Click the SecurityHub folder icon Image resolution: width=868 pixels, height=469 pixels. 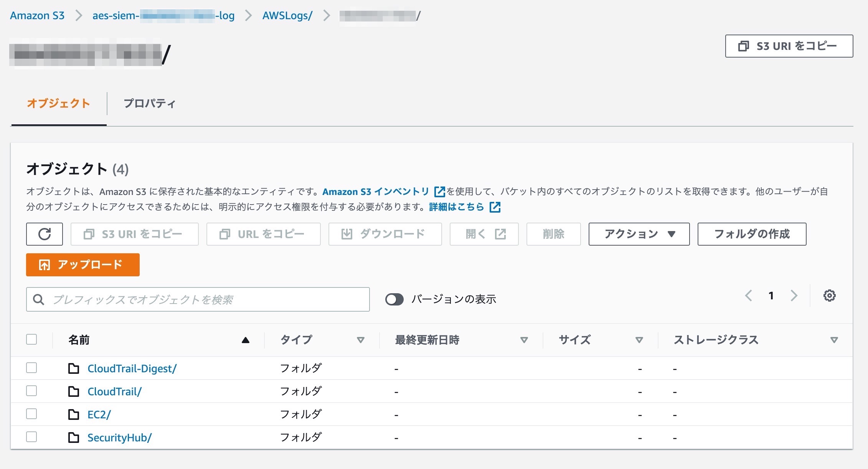(74, 438)
